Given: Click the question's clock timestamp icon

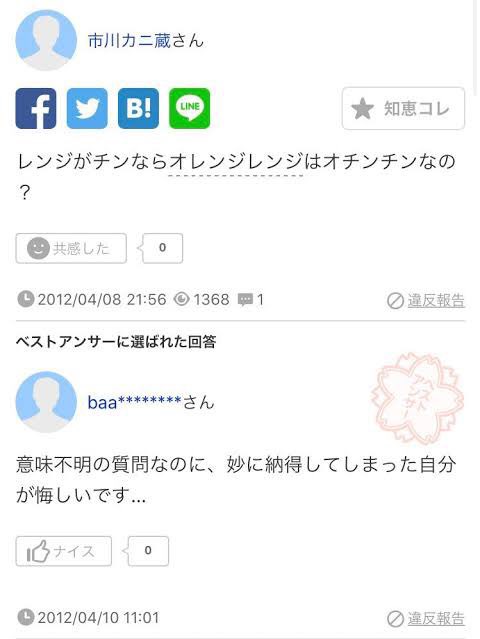Looking at the screenshot, I should pos(25,299).
